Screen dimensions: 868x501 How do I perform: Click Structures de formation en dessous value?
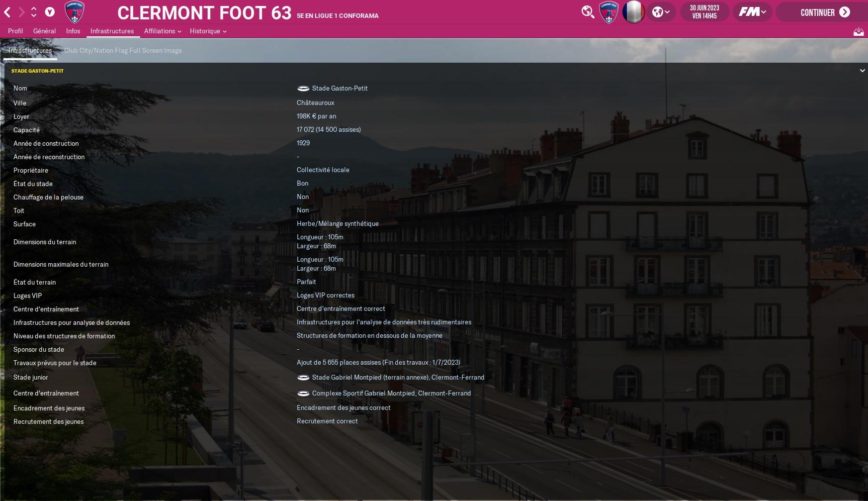369,335
